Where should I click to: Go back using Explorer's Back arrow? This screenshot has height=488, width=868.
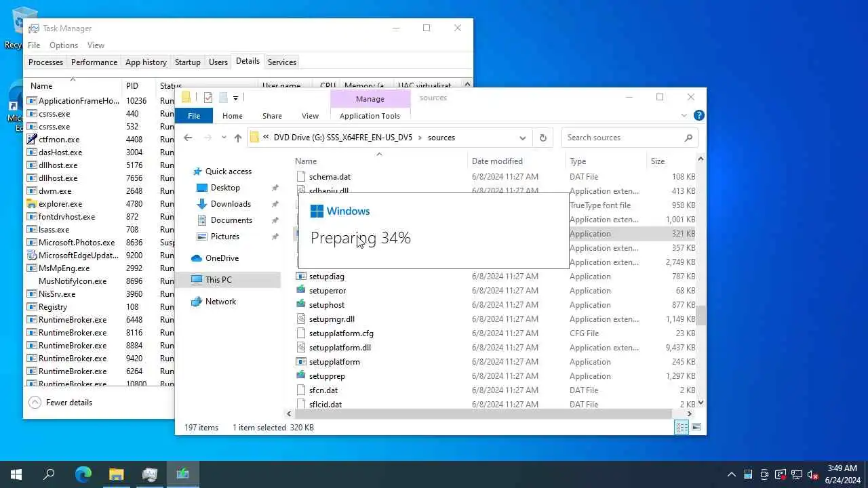point(188,138)
